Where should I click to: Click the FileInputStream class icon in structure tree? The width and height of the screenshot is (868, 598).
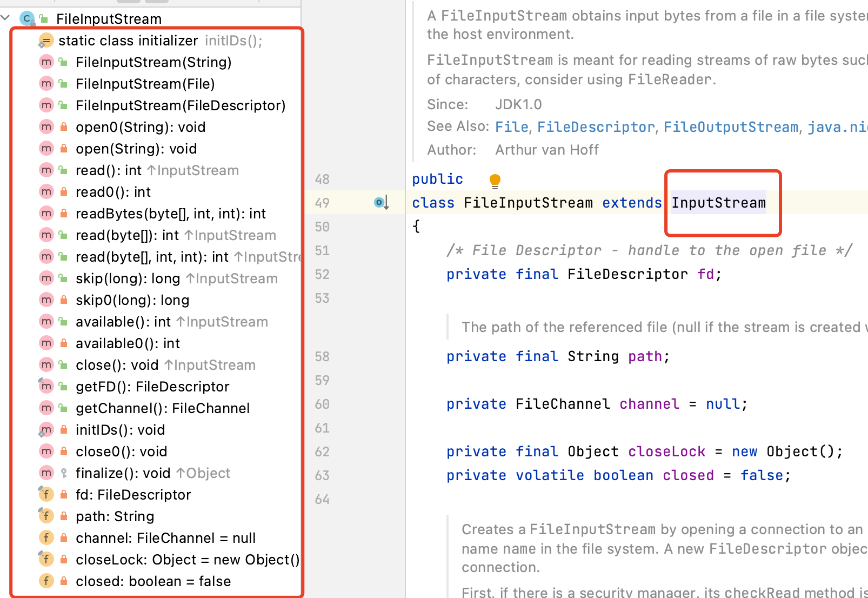[x=27, y=19]
